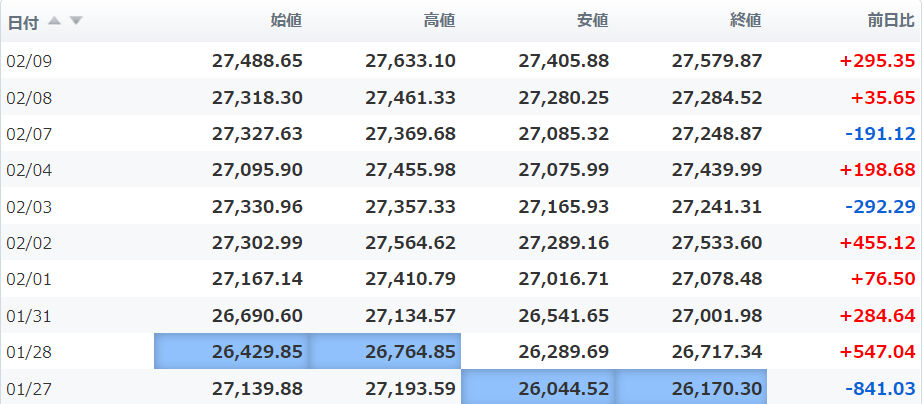Click closing value 27,533.60
The image size is (923, 404).
[x=716, y=243]
